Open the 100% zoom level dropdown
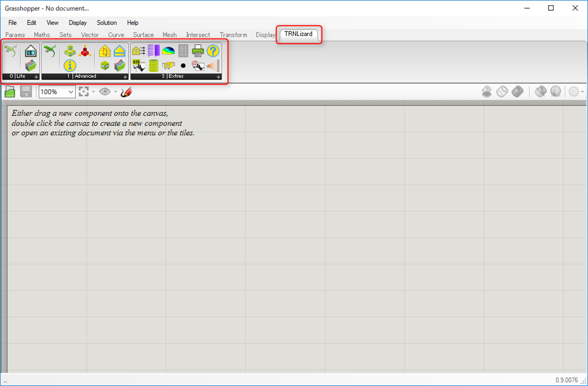 pos(71,92)
